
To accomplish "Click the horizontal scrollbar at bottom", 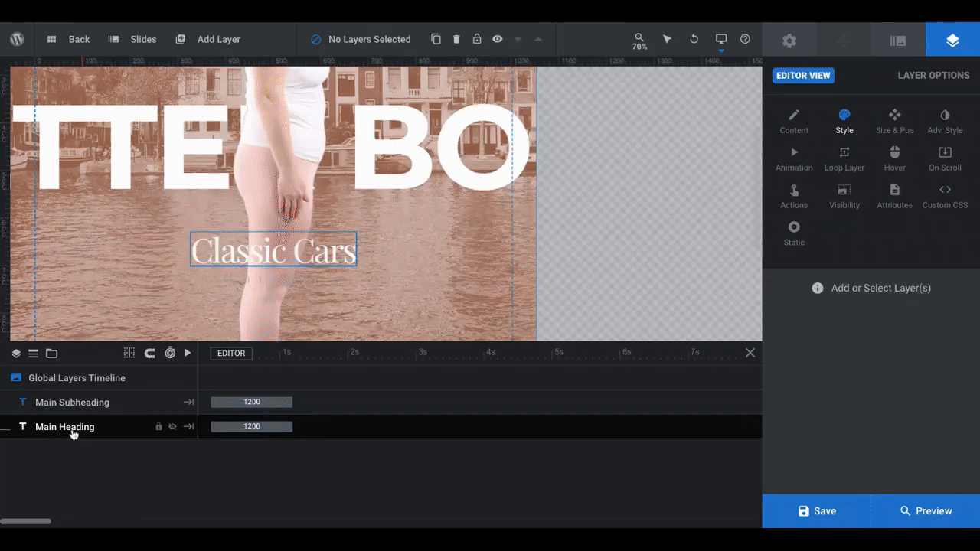I will 25,521.
